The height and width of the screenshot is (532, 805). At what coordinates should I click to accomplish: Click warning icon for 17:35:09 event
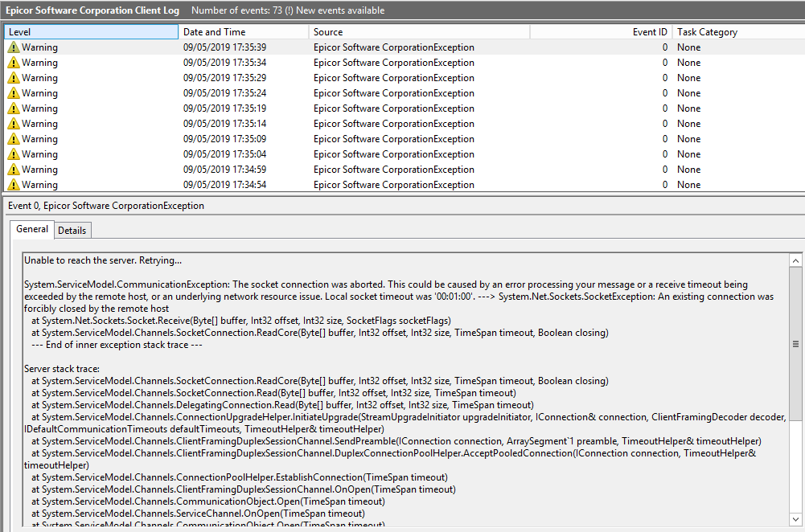14,139
